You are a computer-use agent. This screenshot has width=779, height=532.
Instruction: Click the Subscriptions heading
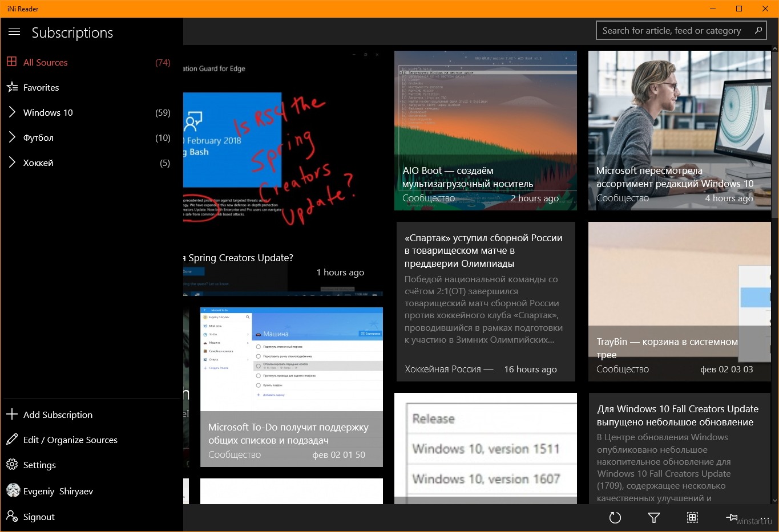click(72, 33)
